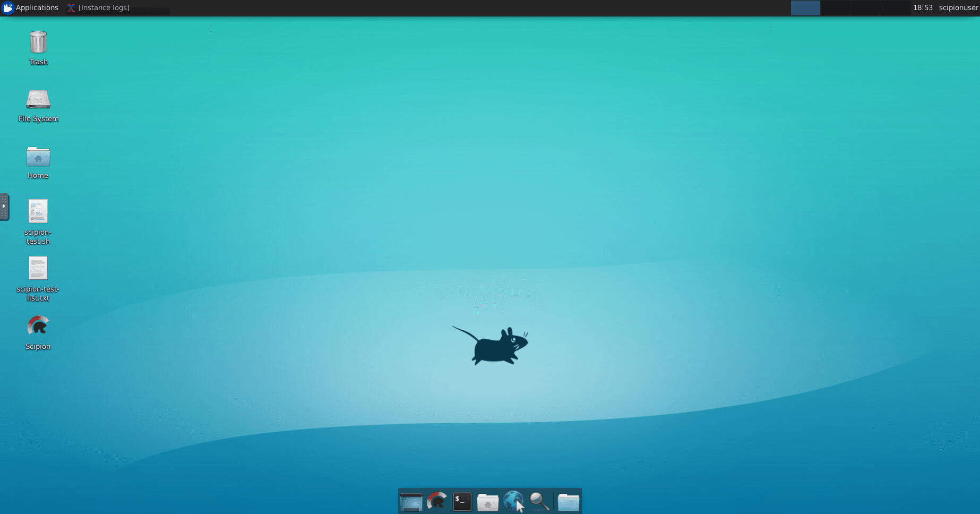The image size is (980, 514).
Task: Open the home folder from the dock
Action: [487, 501]
